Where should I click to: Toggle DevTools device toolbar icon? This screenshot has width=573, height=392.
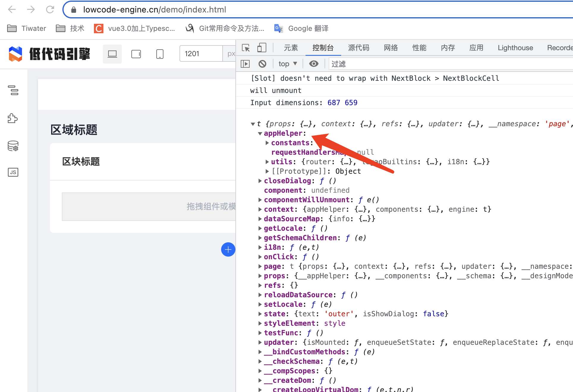tap(262, 48)
